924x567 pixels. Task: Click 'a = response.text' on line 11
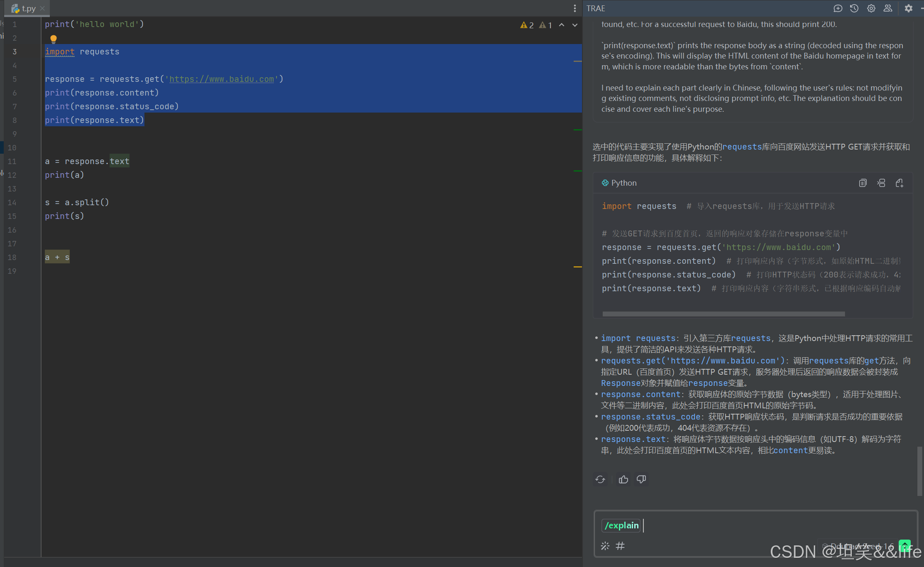click(87, 161)
